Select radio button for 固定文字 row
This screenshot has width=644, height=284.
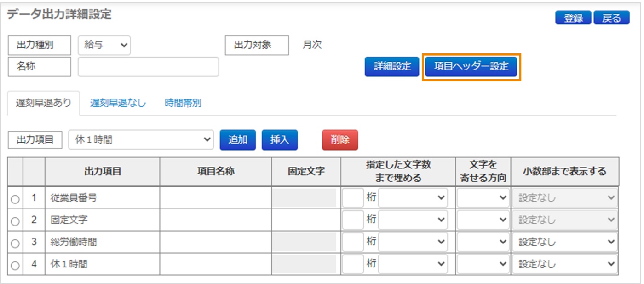click(15, 221)
